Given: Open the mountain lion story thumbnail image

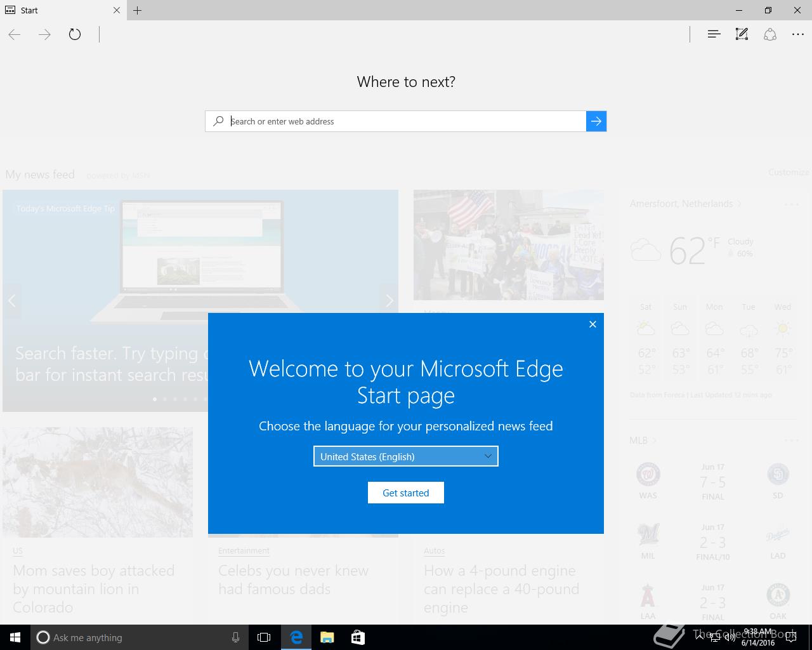Looking at the screenshot, I should click(98, 482).
